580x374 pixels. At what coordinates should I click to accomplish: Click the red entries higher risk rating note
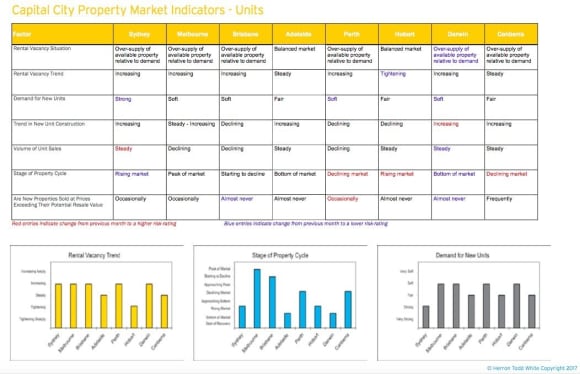click(94, 223)
